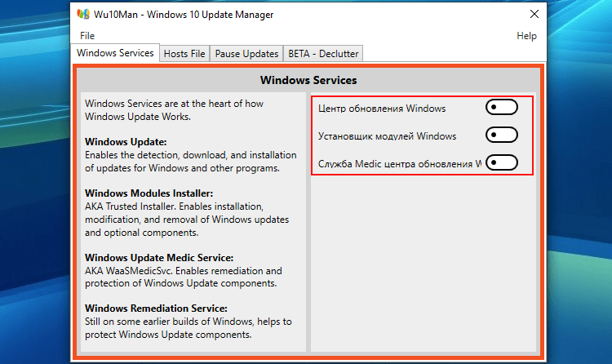
Task: Enable the Служба Medic центра обновления switch
Action: click(x=502, y=162)
